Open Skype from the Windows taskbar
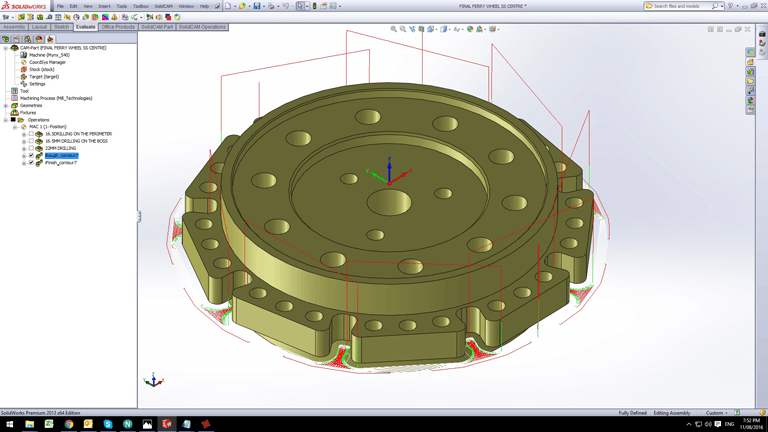 click(x=108, y=424)
